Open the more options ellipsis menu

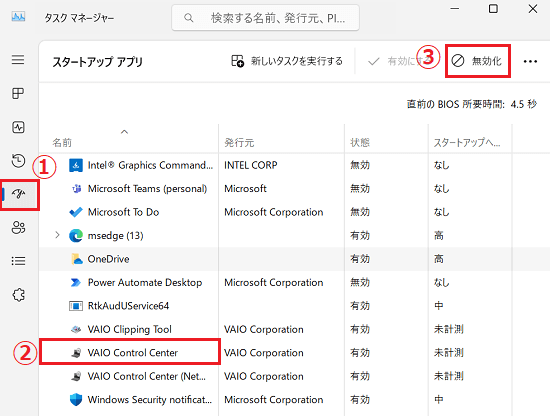tap(530, 62)
